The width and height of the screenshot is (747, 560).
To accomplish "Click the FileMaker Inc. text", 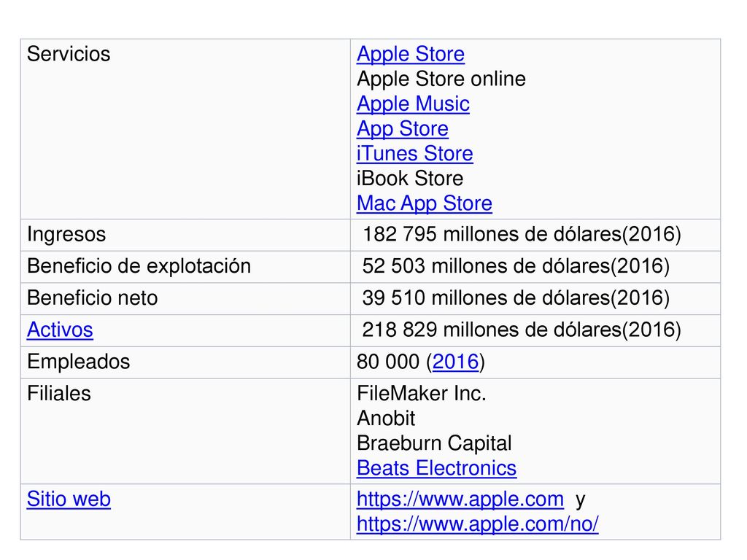I will click(421, 393).
